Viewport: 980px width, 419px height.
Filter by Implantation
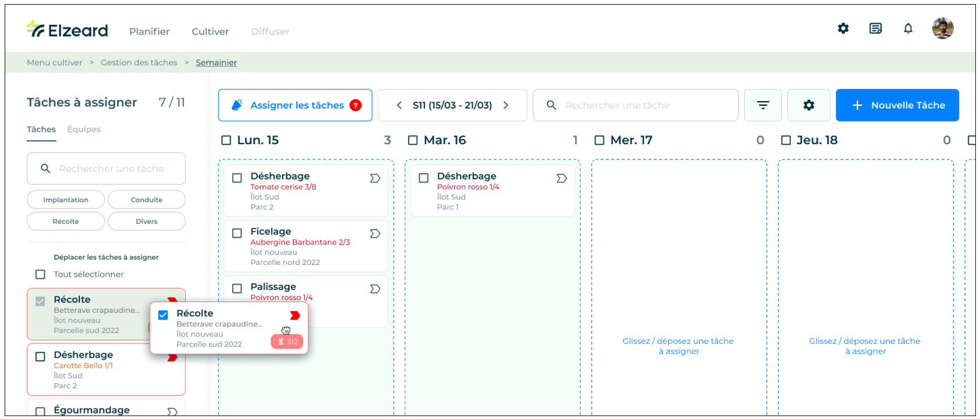point(66,199)
